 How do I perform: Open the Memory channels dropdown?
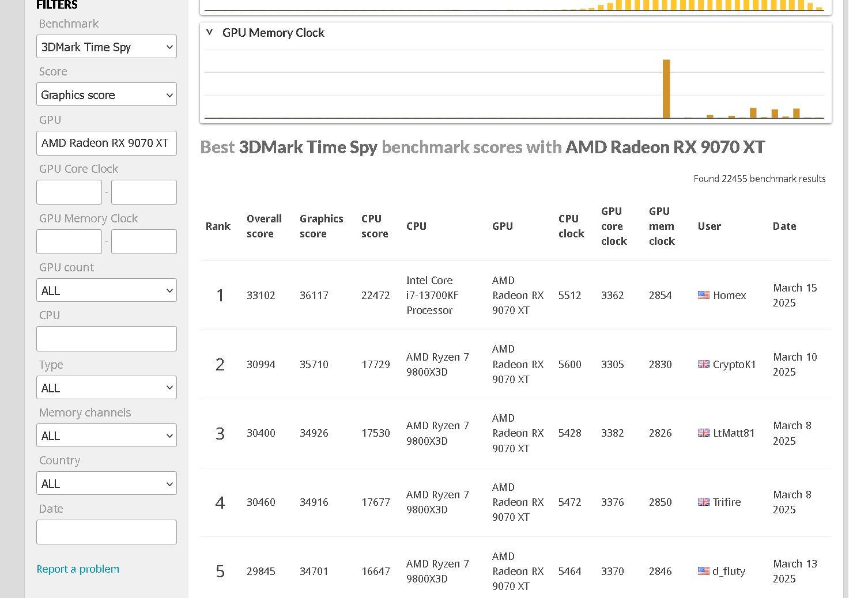[x=107, y=436]
